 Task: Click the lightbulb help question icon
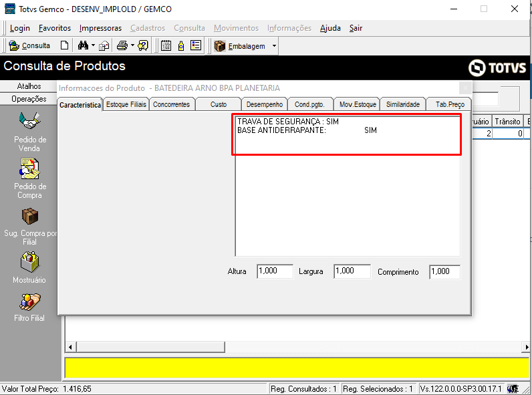[x=143, y=45]
